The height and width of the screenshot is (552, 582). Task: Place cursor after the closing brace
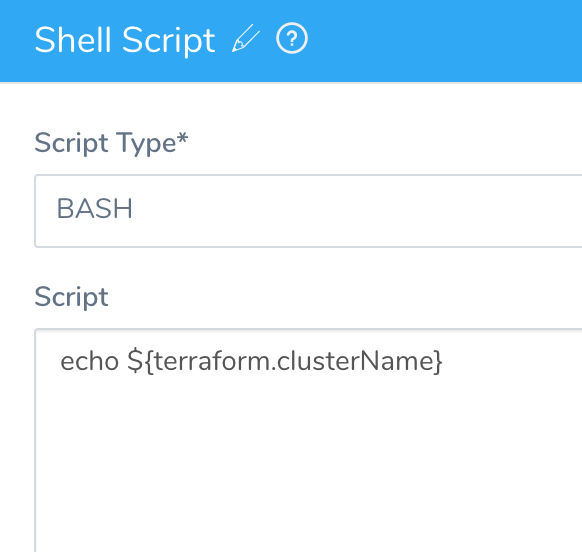point(443,361)
